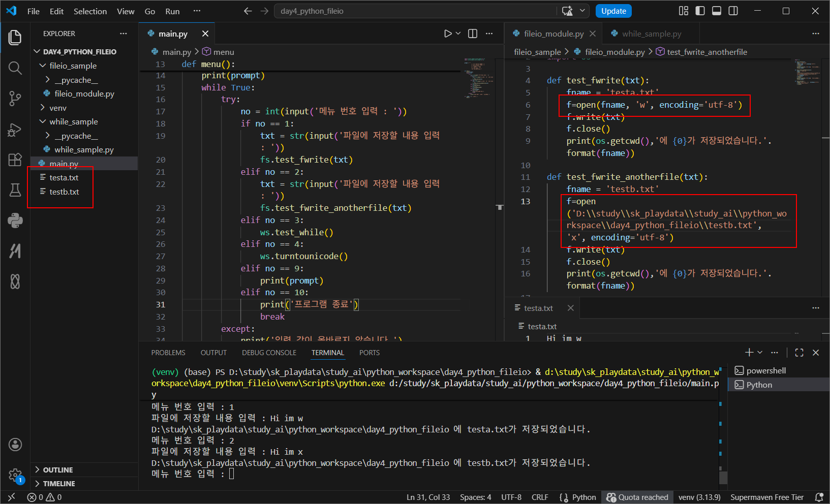Open run options dropdown arrow
The height and width of the screenshot is (504, 830).
pyautogui.click(x=458, y=34)
